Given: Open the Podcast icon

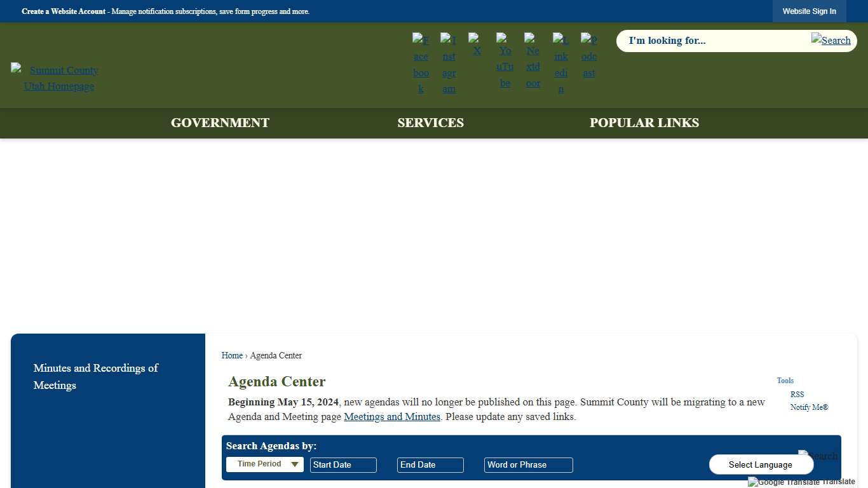Looking at the screenshot, I should (x=588, y=55).
